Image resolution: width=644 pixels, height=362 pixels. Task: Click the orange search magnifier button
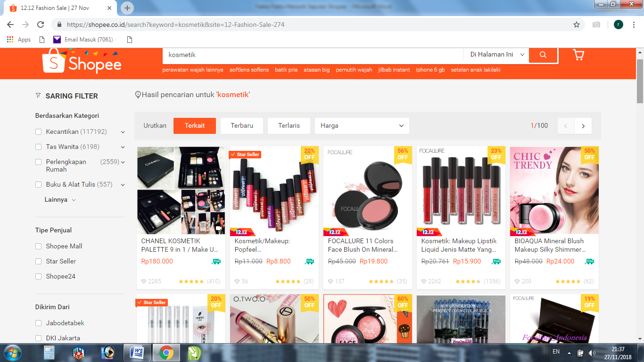(543, 55)
